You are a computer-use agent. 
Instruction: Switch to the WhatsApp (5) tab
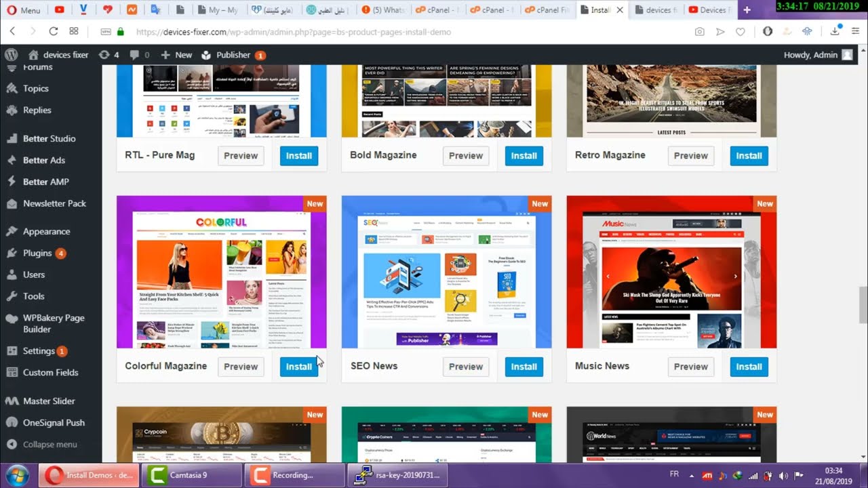tap(382, 10)
